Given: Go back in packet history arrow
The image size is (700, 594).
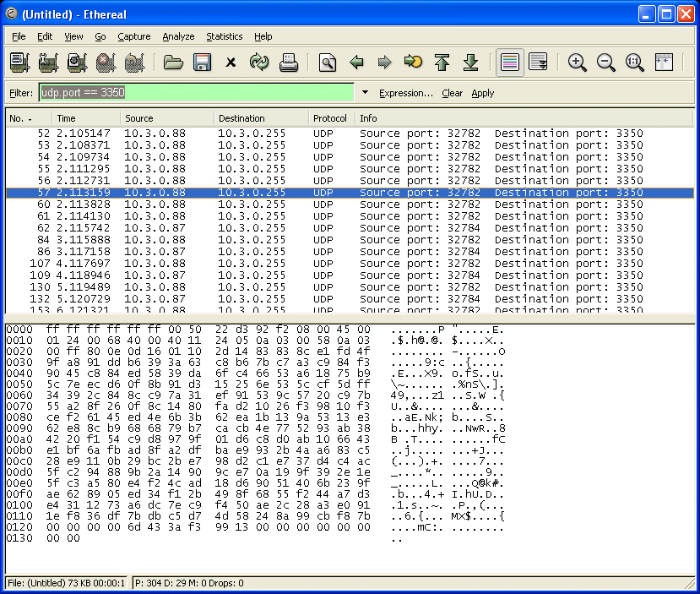Looking at the screenshot, I should pyautogui.click(x=356, y=62).
